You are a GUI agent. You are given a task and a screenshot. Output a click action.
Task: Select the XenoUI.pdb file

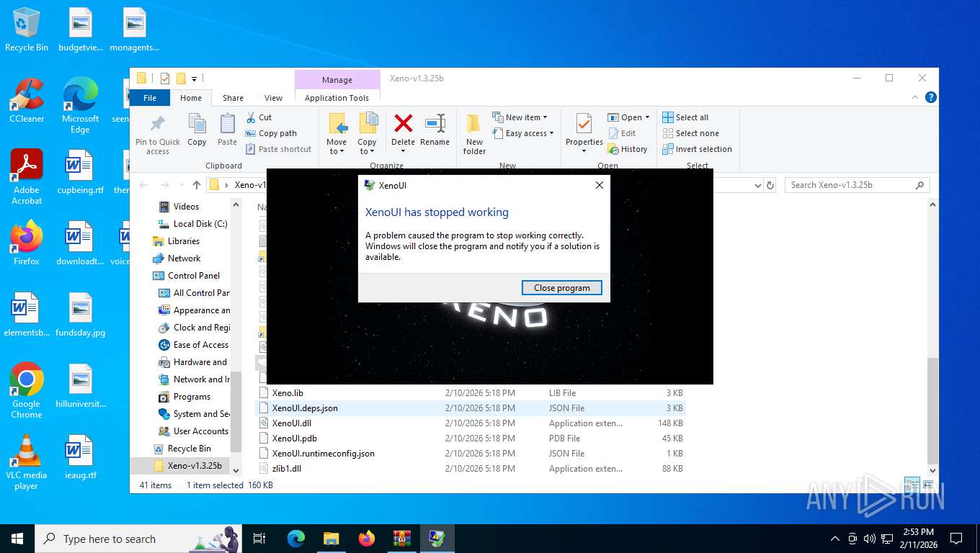pos(294,439)
